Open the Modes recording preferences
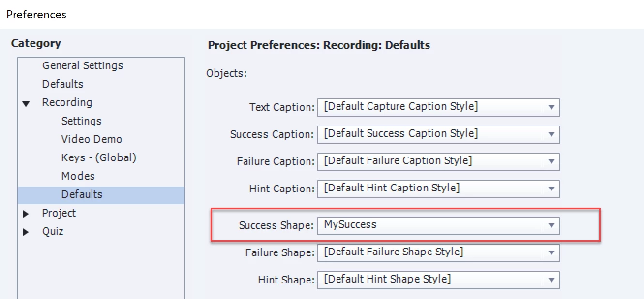Viewport: 644px width, 299px height. (78, 176)
